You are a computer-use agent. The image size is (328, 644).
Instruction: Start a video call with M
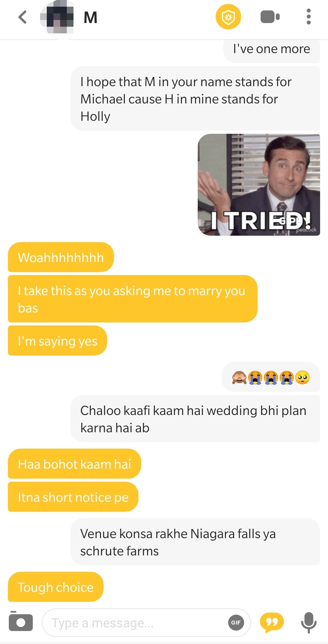pos(270,17)
